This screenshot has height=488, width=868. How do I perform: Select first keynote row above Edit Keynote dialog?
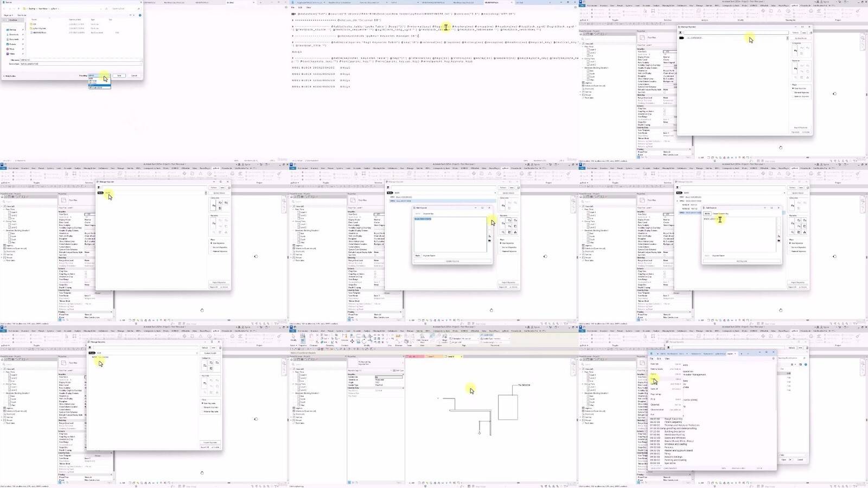pos(442,197)
